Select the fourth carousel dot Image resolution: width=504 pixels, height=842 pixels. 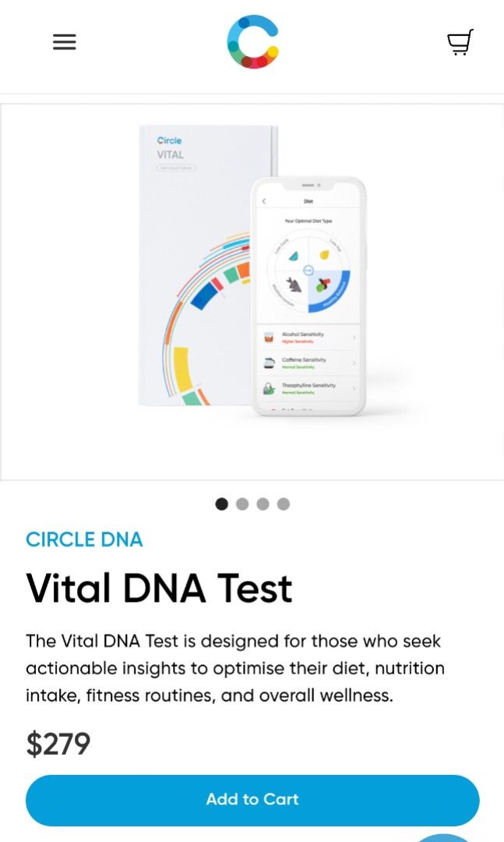(x=284, y=504)
